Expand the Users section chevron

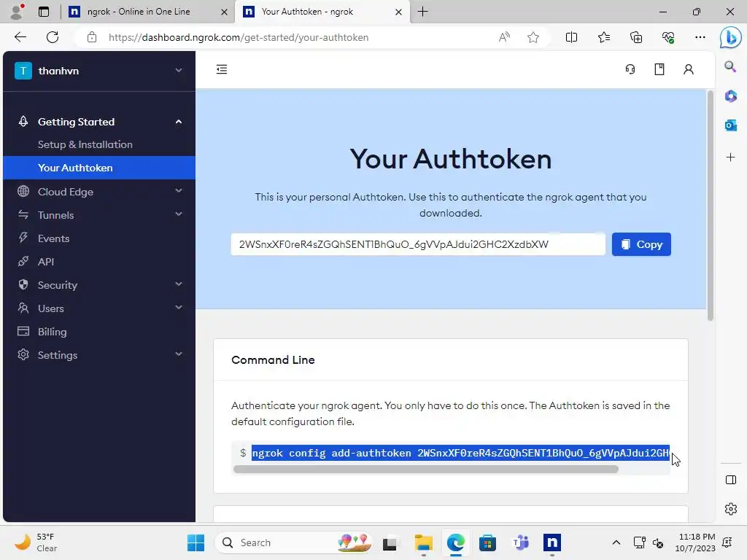[179, 308]
